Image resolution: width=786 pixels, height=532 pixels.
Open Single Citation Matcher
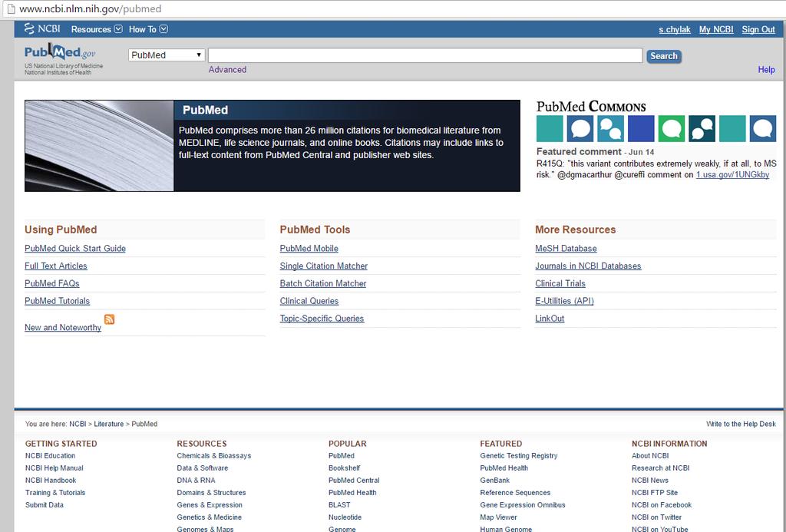coord(323,266)
